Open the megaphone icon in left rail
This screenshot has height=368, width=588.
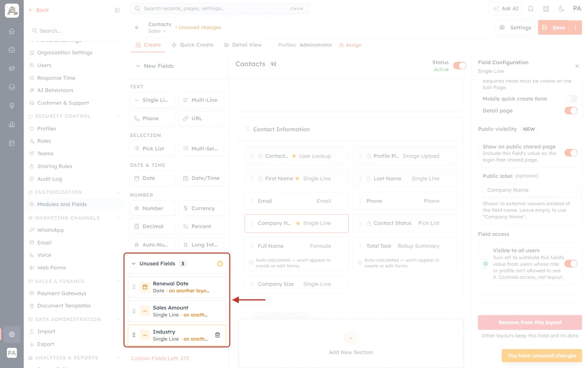coord(12,68)
